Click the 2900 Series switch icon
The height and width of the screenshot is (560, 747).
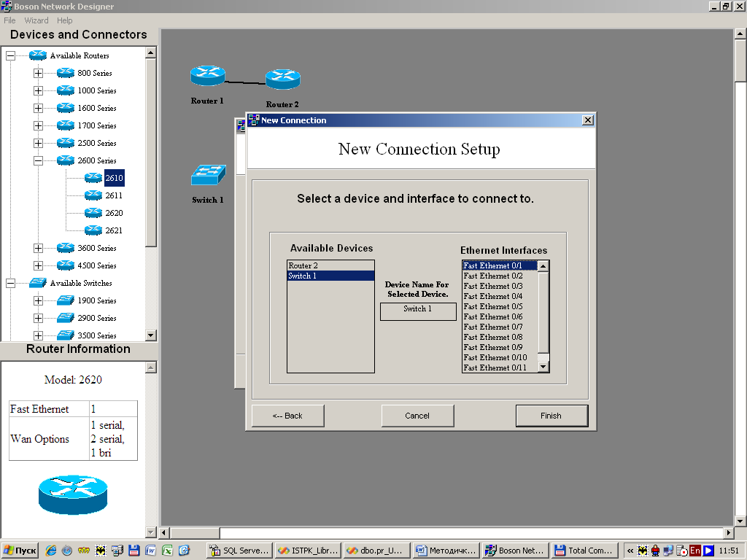(65, 318)
